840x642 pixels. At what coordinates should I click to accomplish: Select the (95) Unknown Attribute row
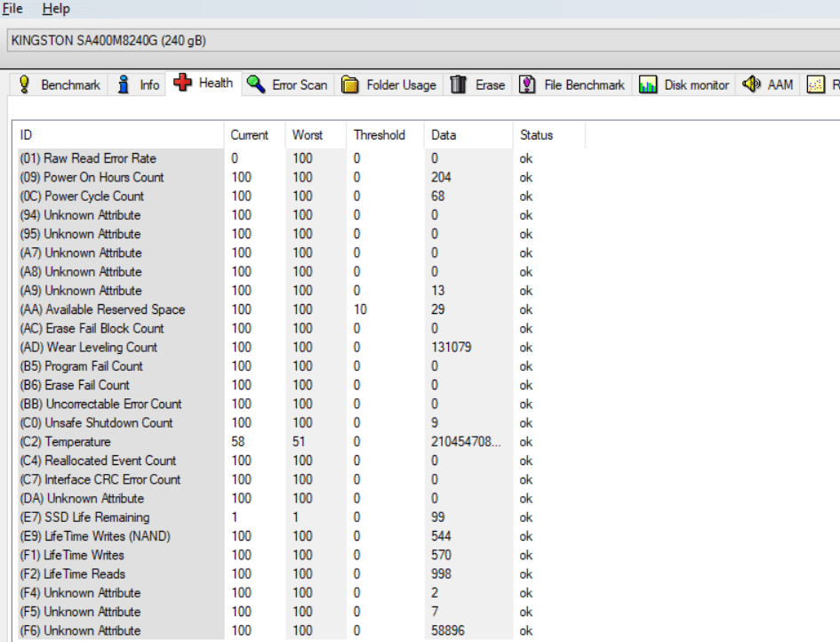(x=300, y=234)
